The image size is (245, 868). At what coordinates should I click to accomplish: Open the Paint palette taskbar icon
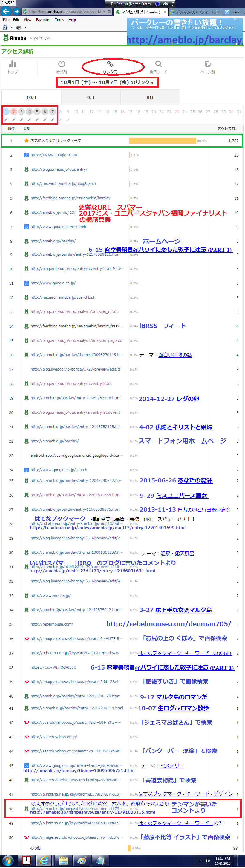tap(82, 861)
